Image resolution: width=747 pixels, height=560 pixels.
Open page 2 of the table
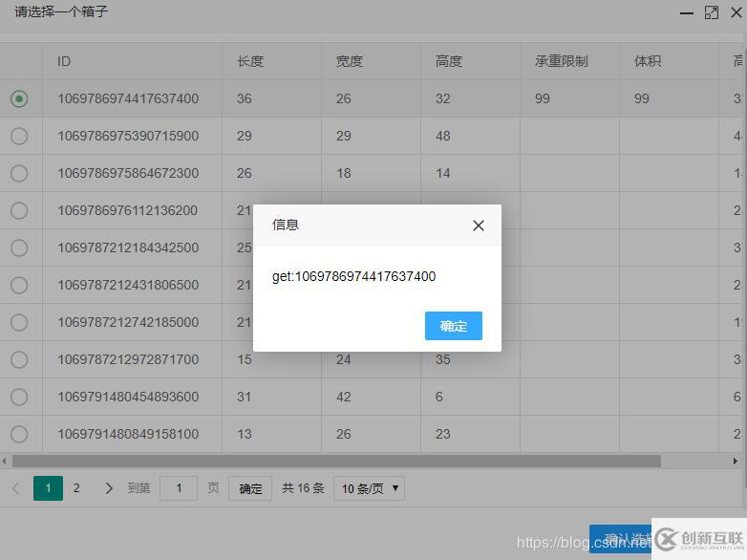point(76,488)
